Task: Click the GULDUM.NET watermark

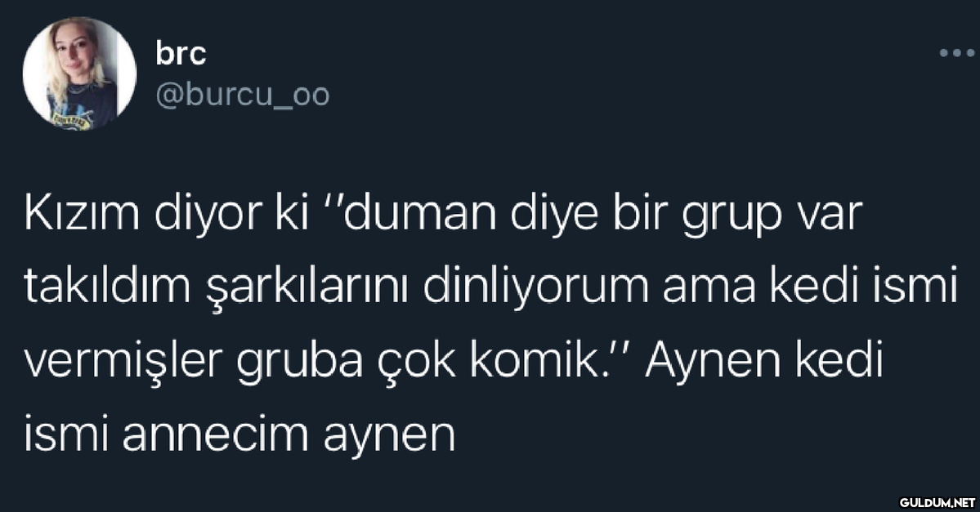Action: pyautogui.click(x=937, y=501)
